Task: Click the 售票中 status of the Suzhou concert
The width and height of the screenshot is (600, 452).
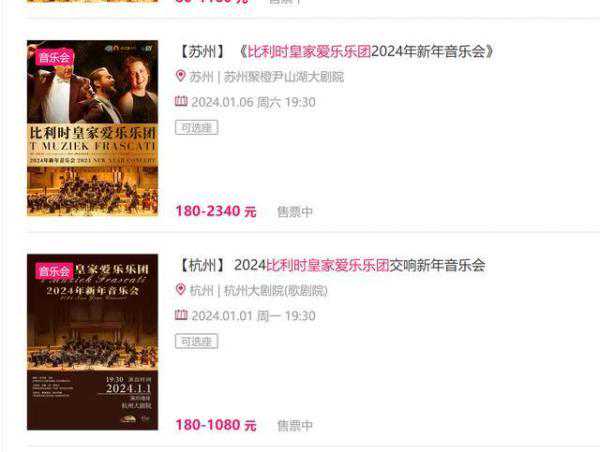Action: point(295,212)
